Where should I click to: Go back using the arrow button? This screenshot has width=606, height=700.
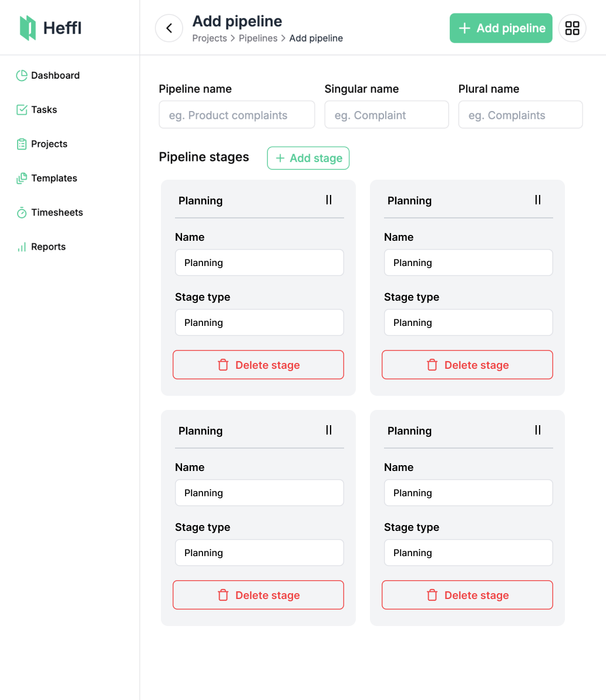click(169, 28)
